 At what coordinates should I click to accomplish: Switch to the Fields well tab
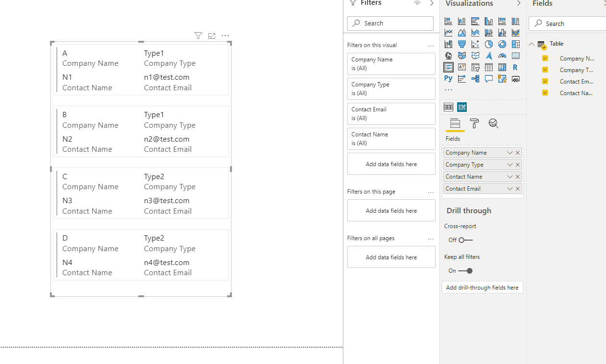[455, 123]
